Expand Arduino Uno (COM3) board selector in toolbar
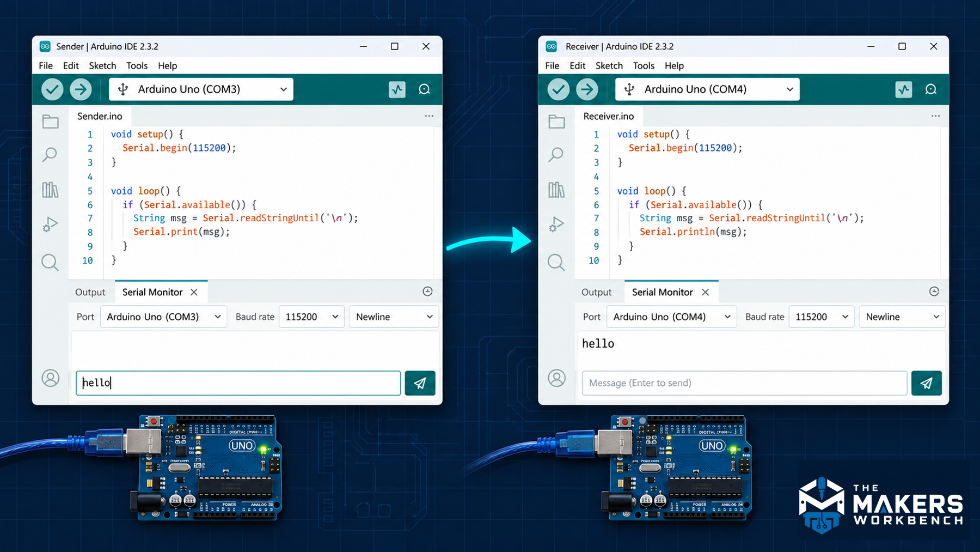The height and width of the screenshot is (552, 980). (x=201, y=89)
